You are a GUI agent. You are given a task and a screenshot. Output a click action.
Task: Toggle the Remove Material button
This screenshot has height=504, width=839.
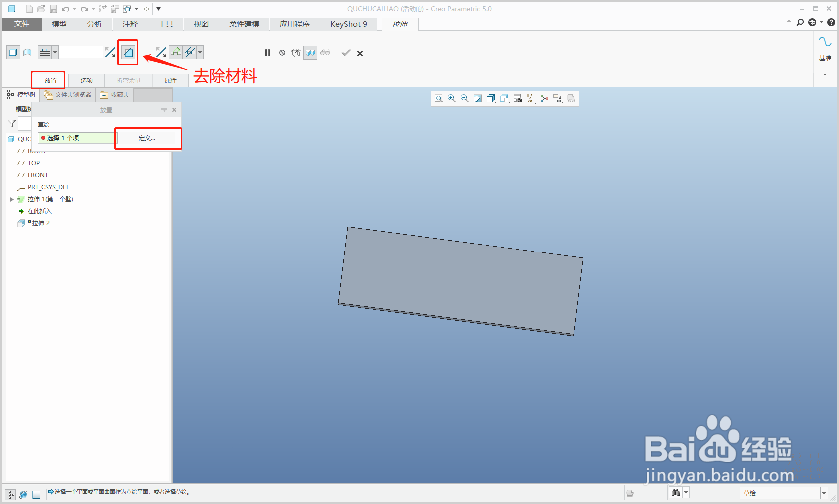pos(128,52)
